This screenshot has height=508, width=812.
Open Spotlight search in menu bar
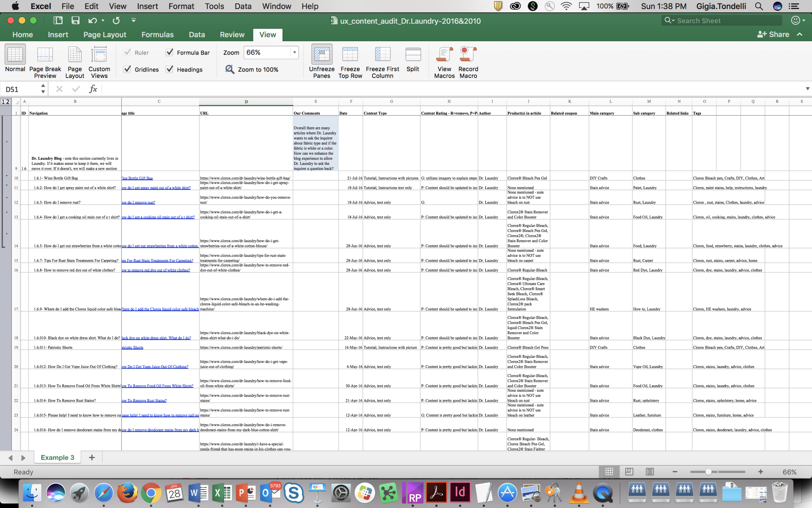[x=759, y=6]
